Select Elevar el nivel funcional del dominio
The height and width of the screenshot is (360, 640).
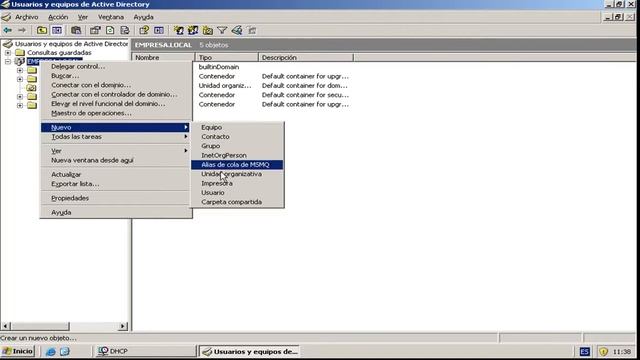(x=115, y=104)
